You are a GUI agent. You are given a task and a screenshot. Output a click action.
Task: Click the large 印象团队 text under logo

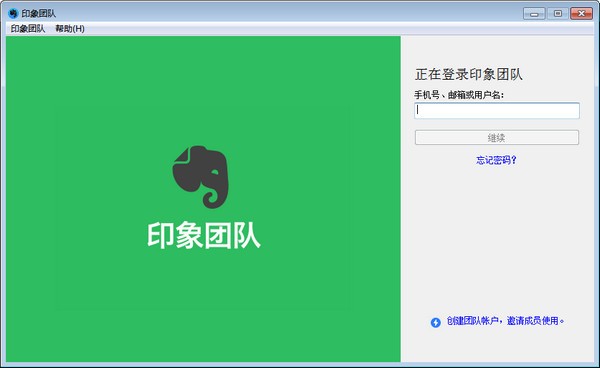(204, 236)
